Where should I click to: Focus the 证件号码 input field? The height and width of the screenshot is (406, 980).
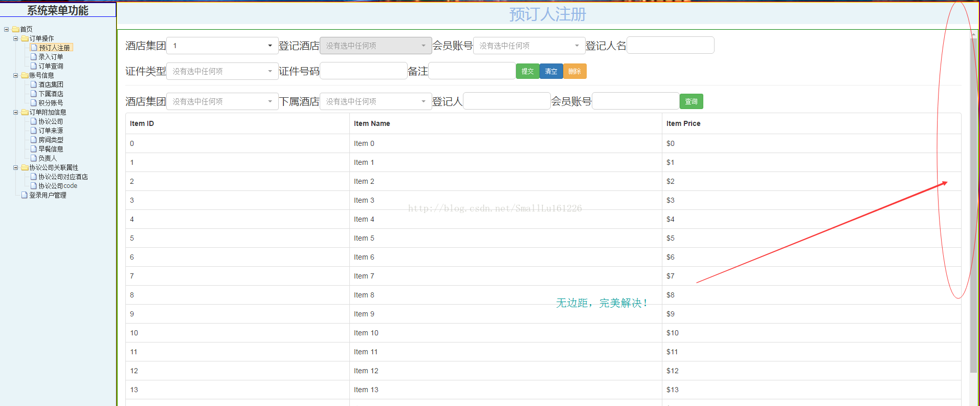(364, 71)
